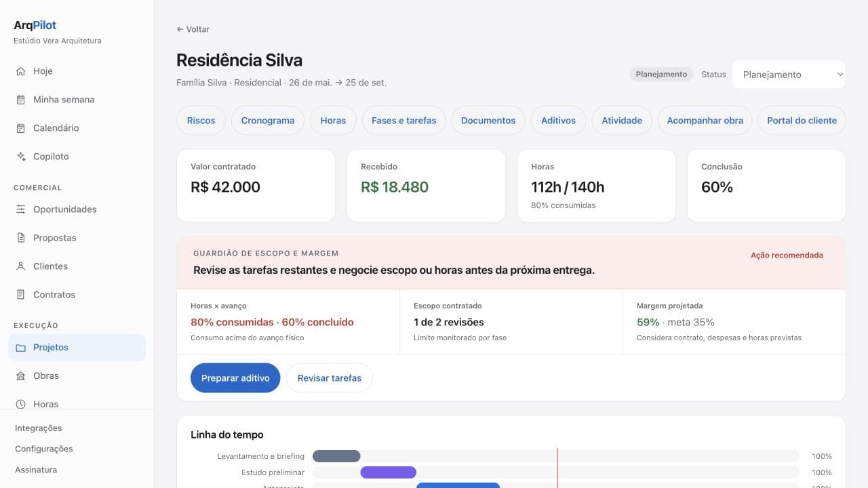This screenshot has height=488, width=868.
Task: Click the Horas clock icon in sidebar
Action: coord(20,404)
